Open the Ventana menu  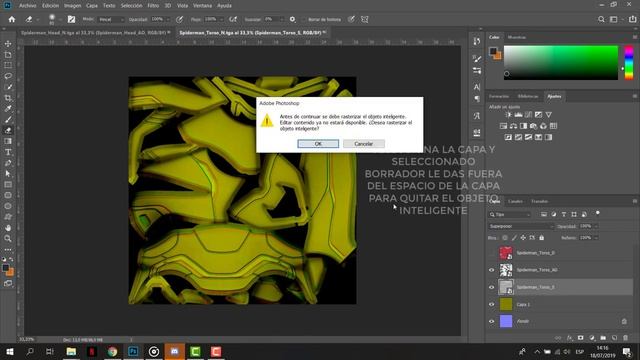[x=202, y=6]
